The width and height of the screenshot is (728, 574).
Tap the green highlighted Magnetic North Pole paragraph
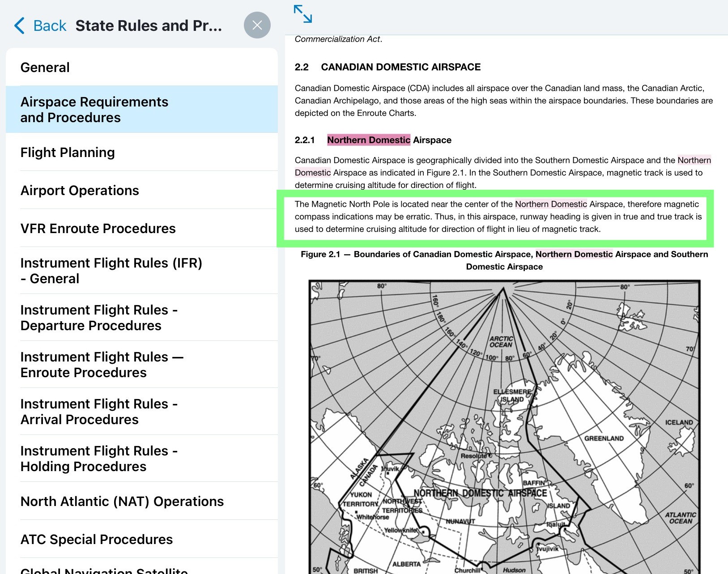(x=495, y=217)
